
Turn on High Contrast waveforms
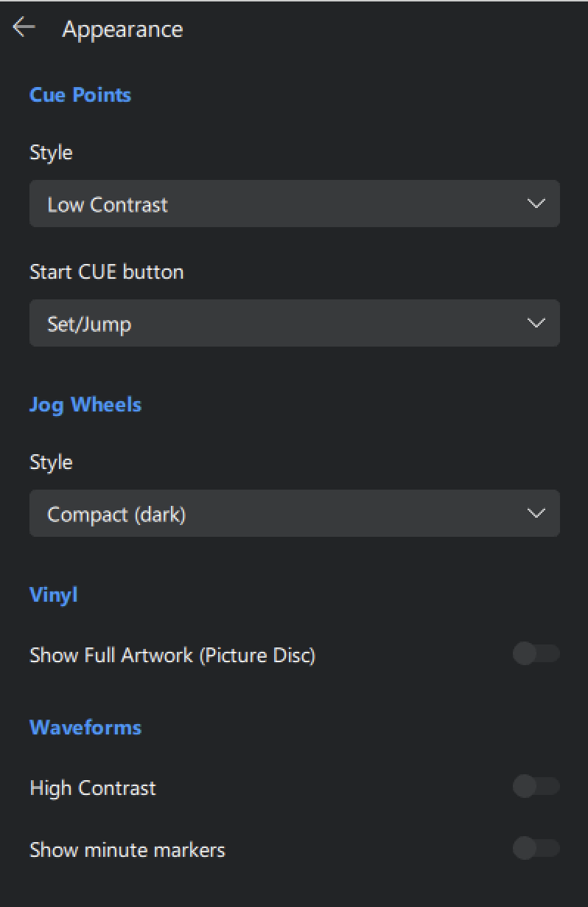coord(536,787)
